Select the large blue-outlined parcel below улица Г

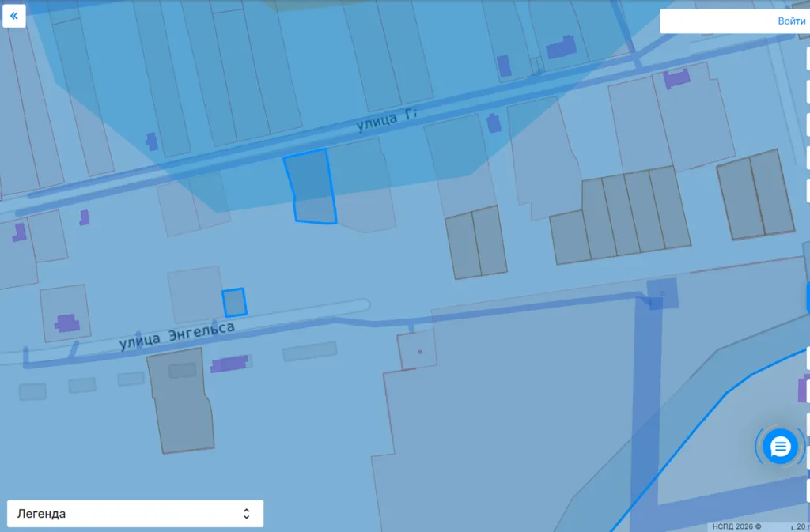310,187
